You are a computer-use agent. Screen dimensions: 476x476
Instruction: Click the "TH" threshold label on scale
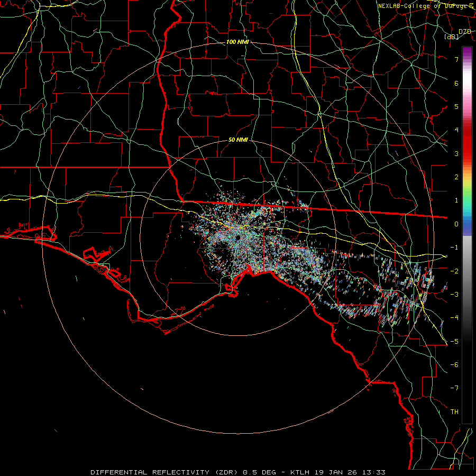pos(454,412)
